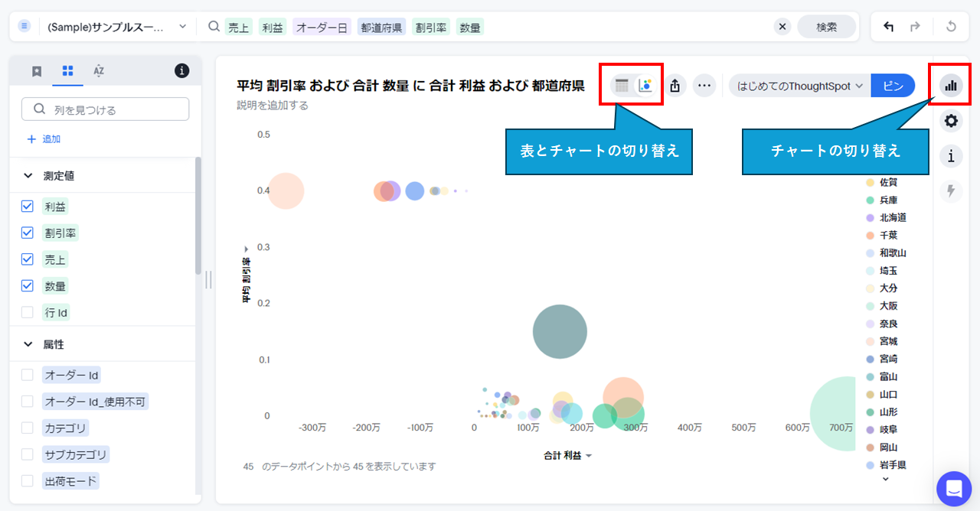Open the はじめてのThoughtSpot dropdown

(799, 86)
